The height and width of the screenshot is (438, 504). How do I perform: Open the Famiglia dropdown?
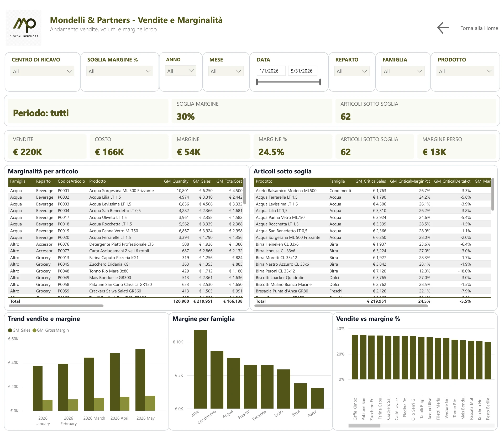tap(403, 71)
